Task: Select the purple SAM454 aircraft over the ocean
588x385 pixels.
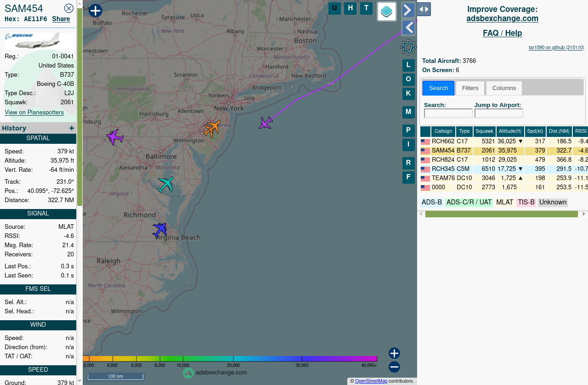Action: pyautogui.click(x=266, y=123)
